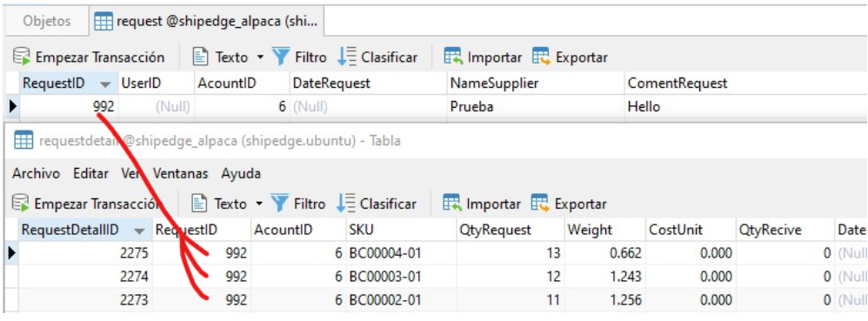Click Exportar in the requestdetail toolbar

pos(569,204)
